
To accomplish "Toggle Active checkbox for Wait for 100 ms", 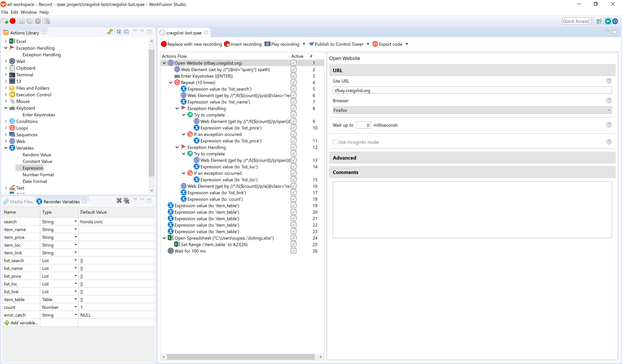I will coord(293,251).
